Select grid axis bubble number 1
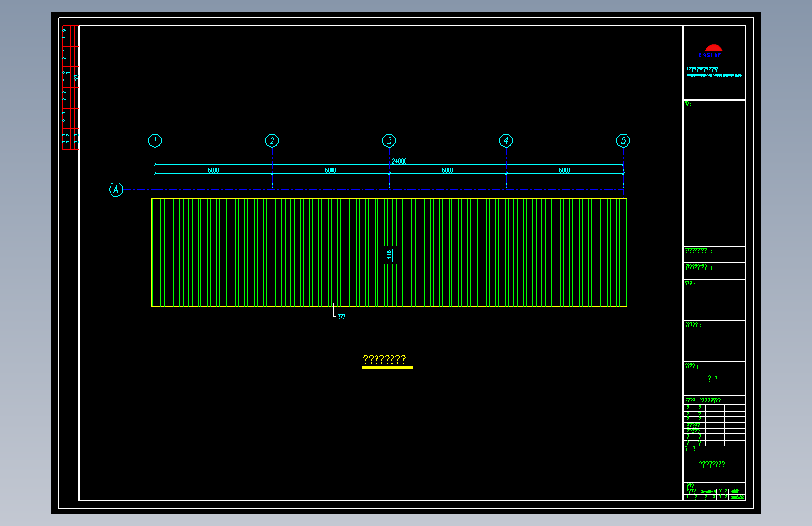812x526 pixels. (155, 140)
